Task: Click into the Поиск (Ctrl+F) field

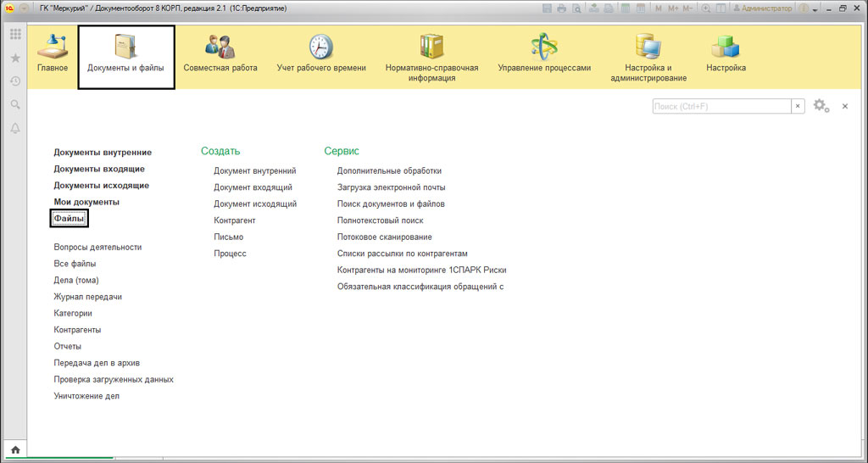Action: coord(721,106)
